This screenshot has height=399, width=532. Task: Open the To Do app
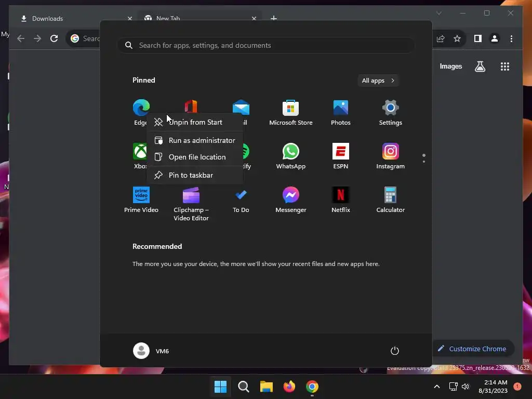241,200
